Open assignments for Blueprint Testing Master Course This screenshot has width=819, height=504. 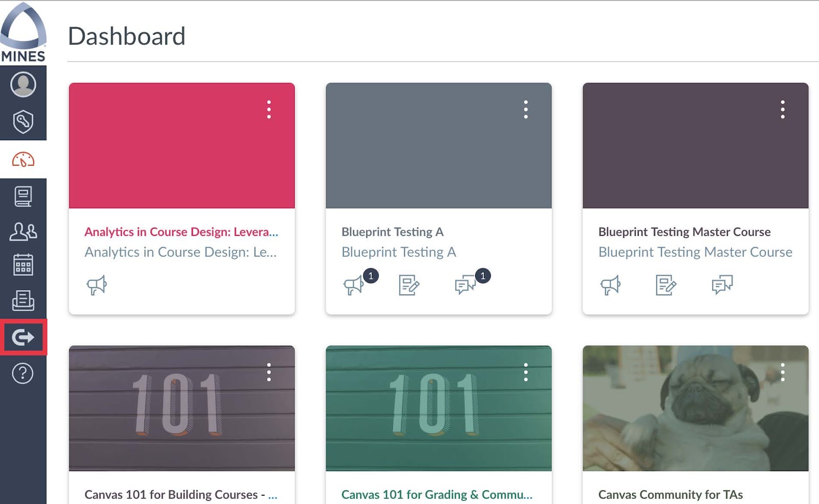666,285
